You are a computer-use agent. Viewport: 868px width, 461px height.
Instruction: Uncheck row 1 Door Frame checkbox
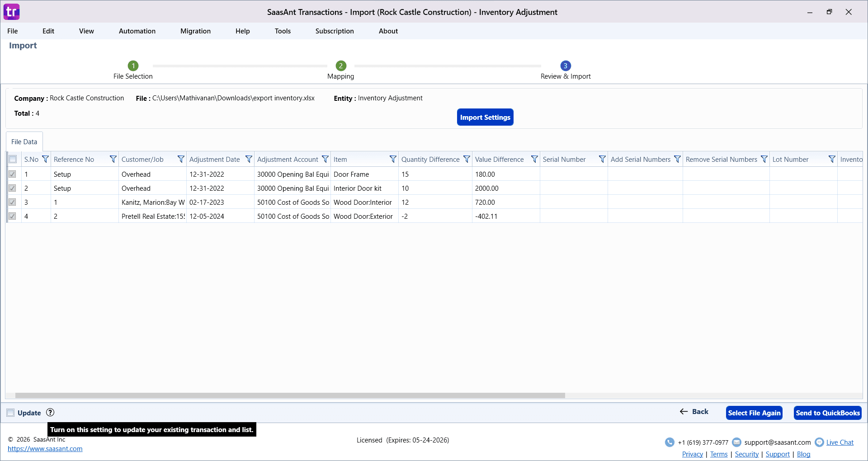pos(13,174)
